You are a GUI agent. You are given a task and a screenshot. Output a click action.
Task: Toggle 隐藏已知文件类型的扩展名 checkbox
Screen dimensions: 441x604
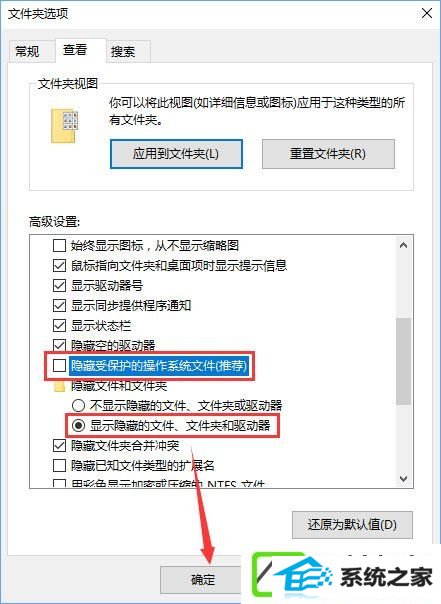point(59,465)
